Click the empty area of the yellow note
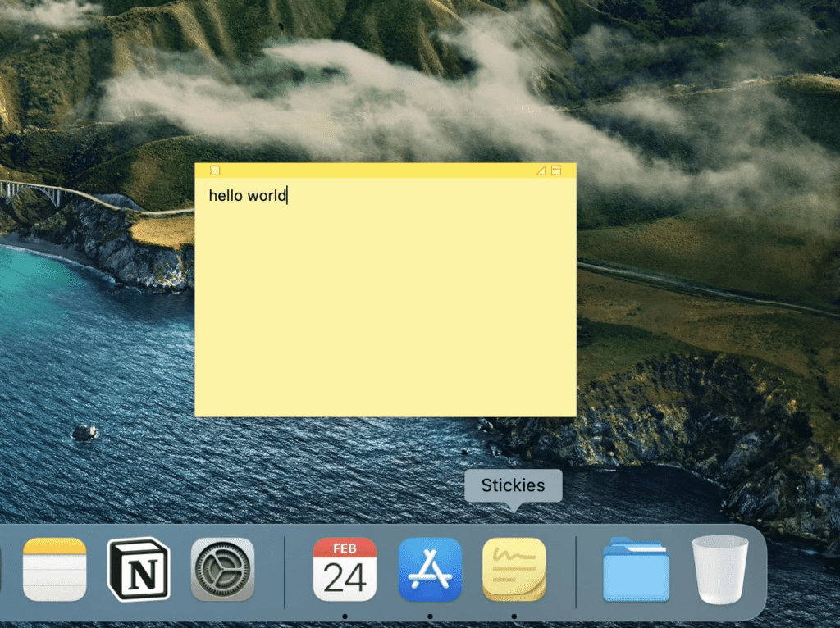The height and width of the screenshot is (628, 840). pyautogui.click(x=386, y=312)
